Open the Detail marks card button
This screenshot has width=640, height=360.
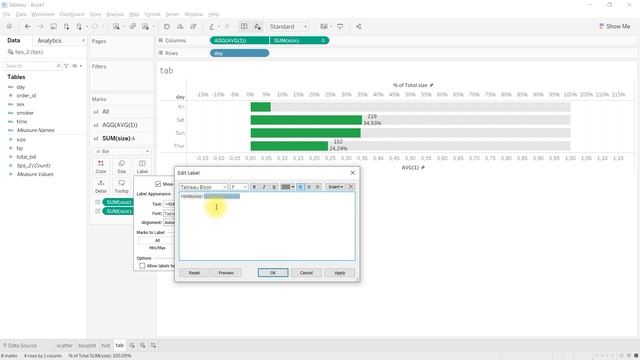coord(101,186)
